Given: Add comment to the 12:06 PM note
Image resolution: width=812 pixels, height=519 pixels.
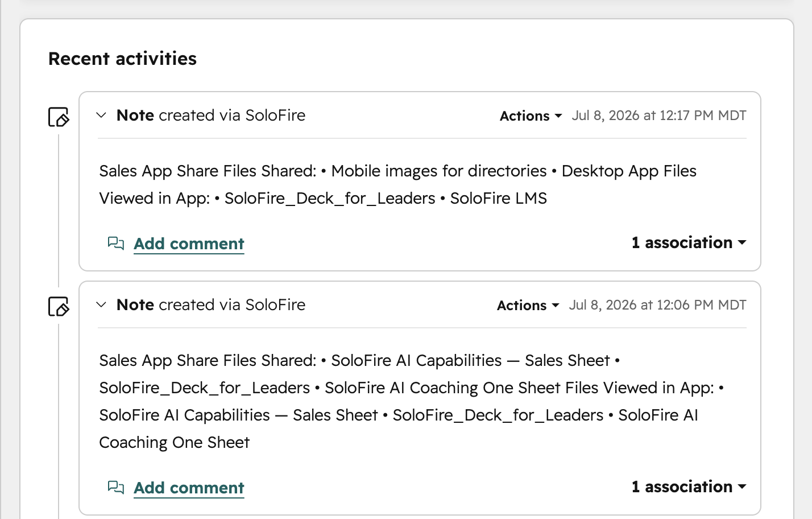Looking at the screenshot, I should coord(189,488).
